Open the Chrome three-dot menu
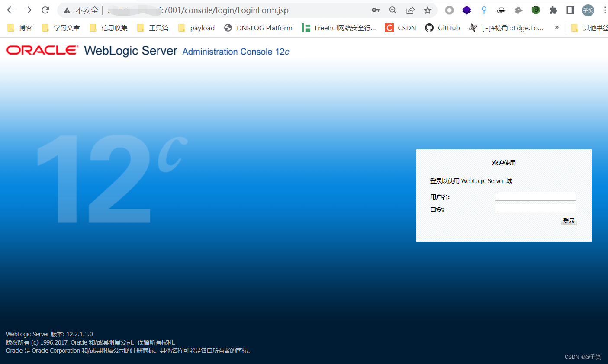608x364 pixels. (605, 10)
